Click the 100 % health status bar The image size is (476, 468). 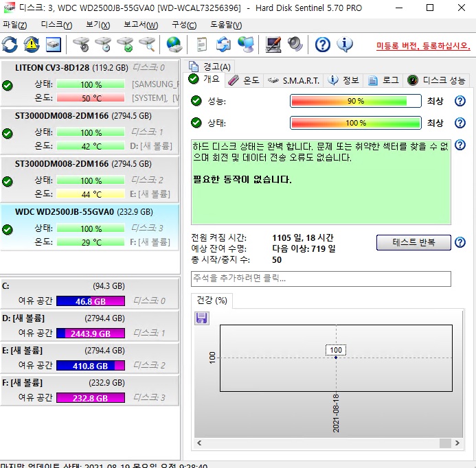356,123
